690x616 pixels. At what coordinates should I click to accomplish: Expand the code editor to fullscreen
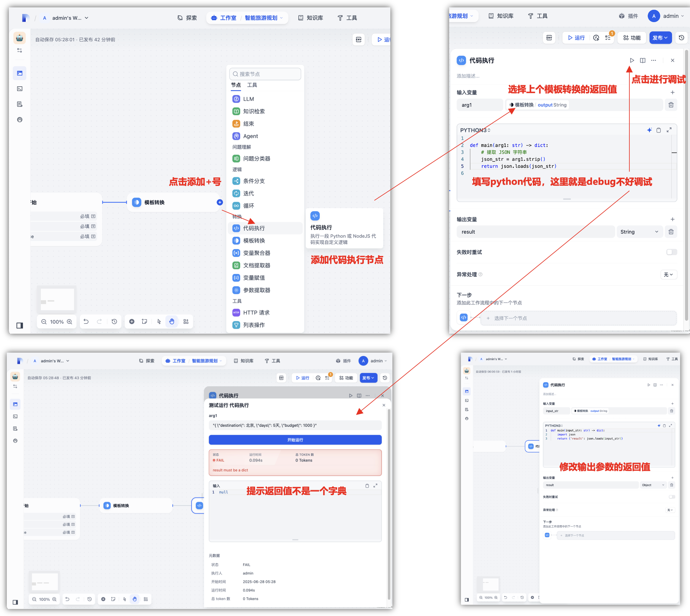(669, 130)
